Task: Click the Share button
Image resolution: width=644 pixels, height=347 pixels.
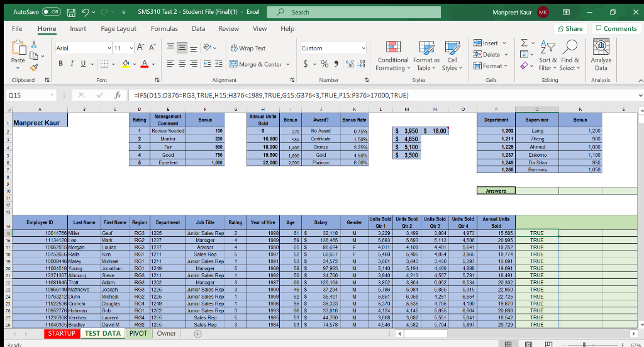Action: pyautogui.click(x=570, y=28)
